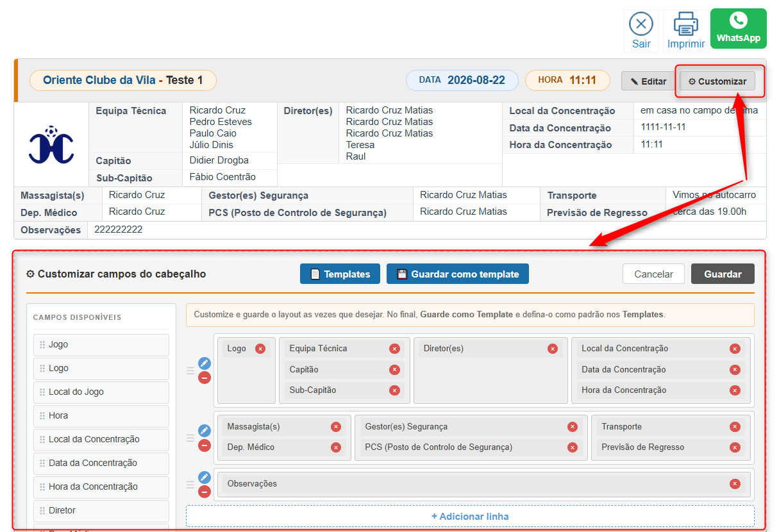Grab the second row's reorder handle

tap(190, 438)
